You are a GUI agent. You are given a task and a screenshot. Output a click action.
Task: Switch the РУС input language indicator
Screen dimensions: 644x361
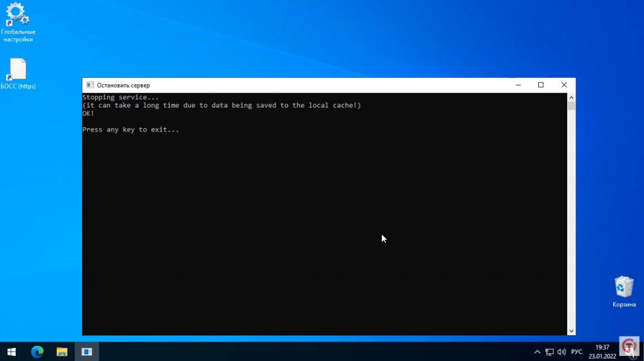tap(577, 352)
